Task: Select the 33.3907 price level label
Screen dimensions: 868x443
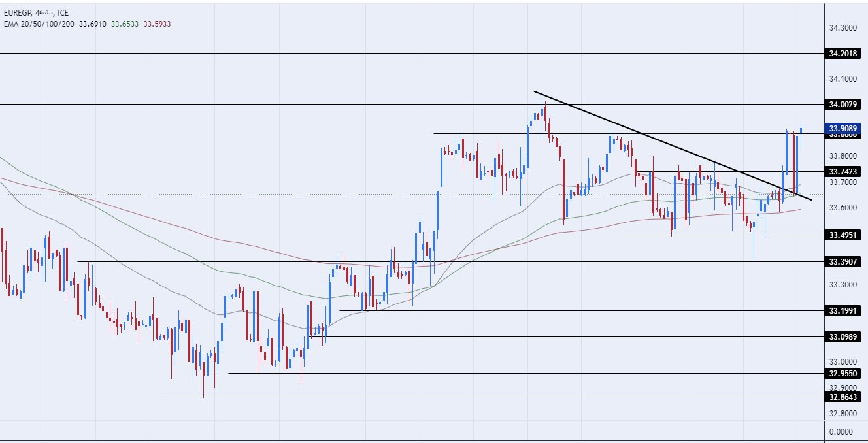Action: point(843,262)
